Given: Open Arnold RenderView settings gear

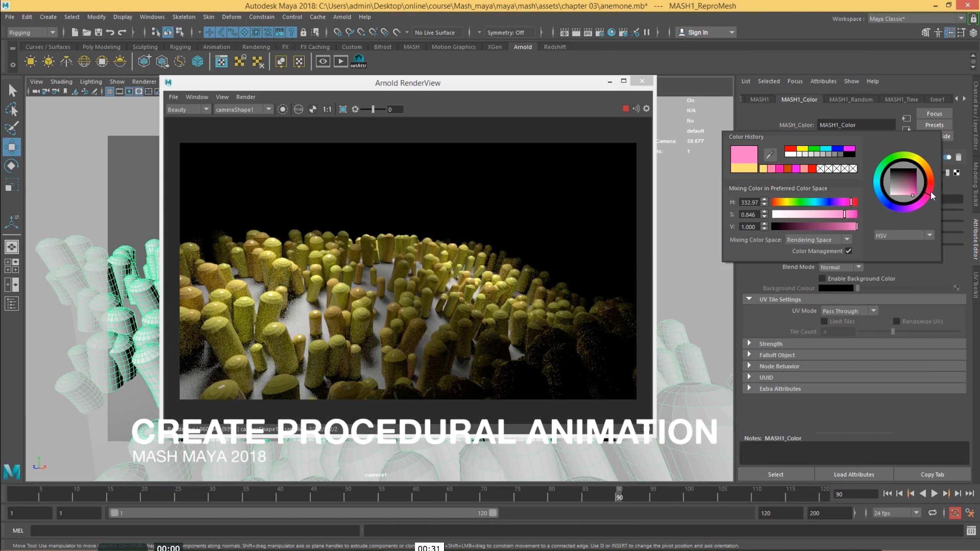Looking at the screenshot, I should tap(647, 109).
